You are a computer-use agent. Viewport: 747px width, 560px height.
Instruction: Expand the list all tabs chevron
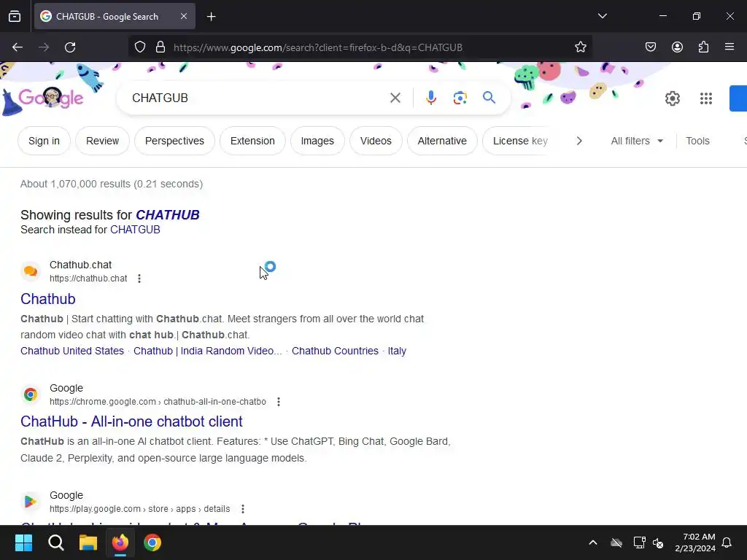[x=602, y=16]
